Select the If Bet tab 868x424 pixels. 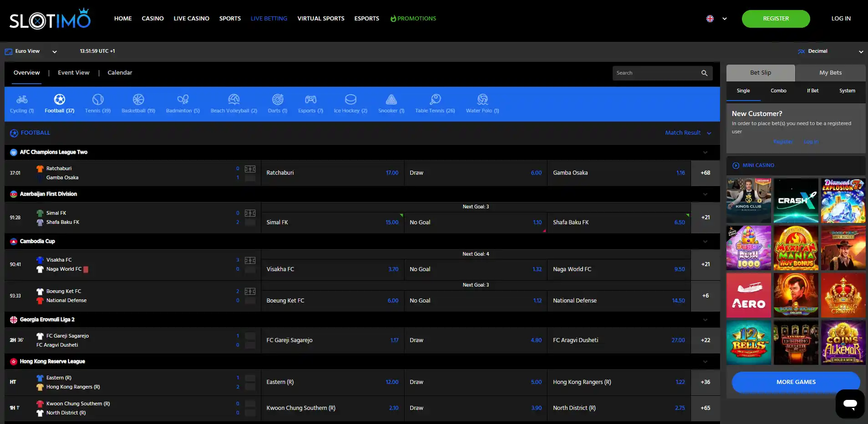tap(812, 91)
